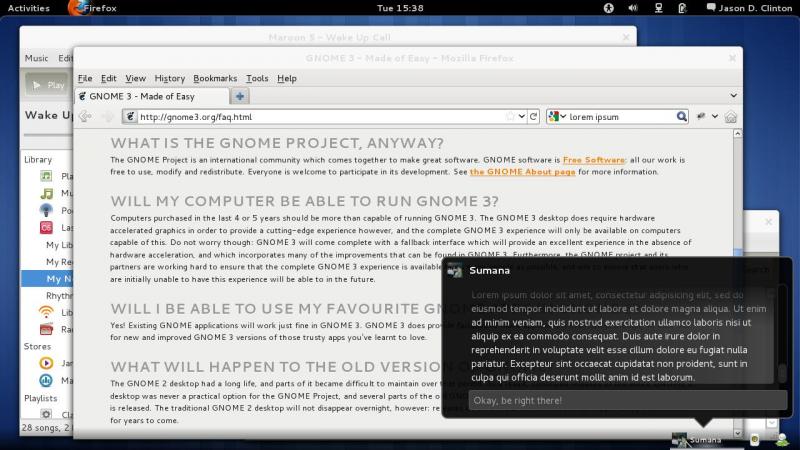This screenshot has height=450, width=800.
Task: Select the Jamendo store icon in Rhythmbox
Action: coord(46,363)
